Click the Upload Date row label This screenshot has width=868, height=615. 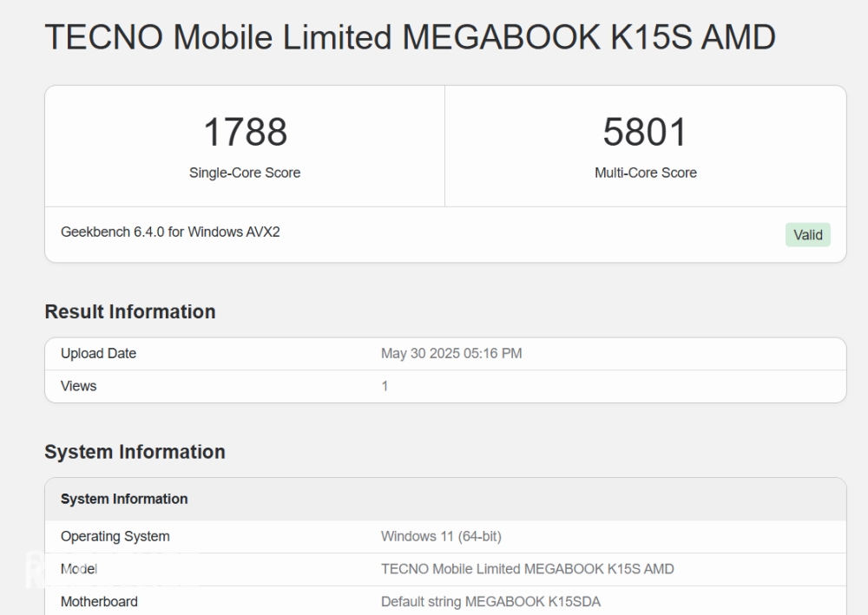coord(98,354)
